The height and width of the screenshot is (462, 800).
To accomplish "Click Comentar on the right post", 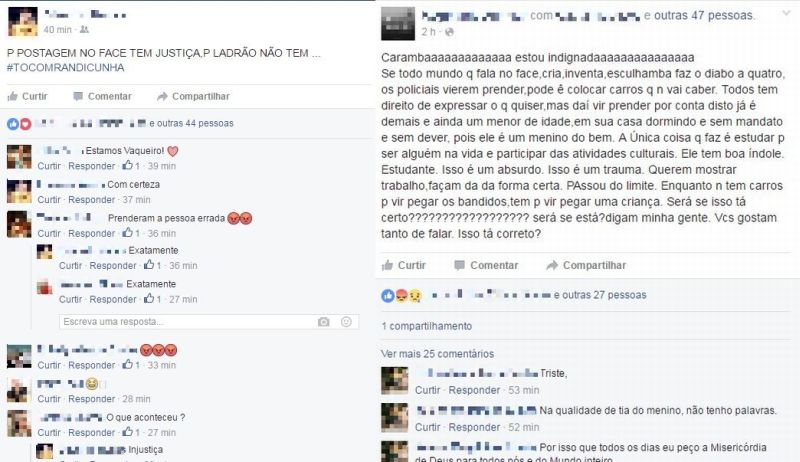I will point(486,265).
